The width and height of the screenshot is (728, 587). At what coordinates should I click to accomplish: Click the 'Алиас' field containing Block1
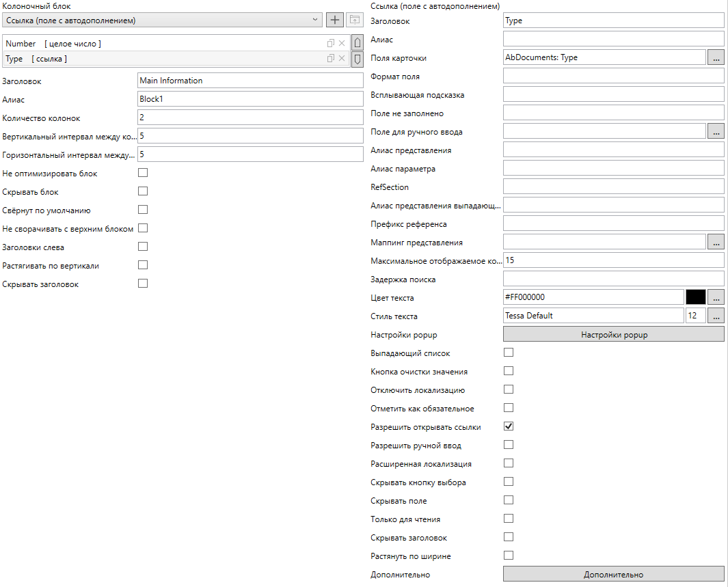tap(250, 99)
